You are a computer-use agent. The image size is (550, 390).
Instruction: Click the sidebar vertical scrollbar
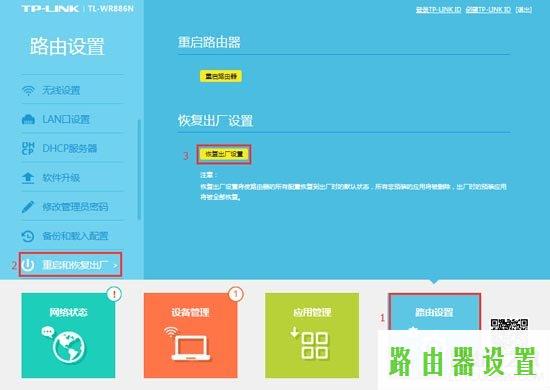(x=139, y=169)
